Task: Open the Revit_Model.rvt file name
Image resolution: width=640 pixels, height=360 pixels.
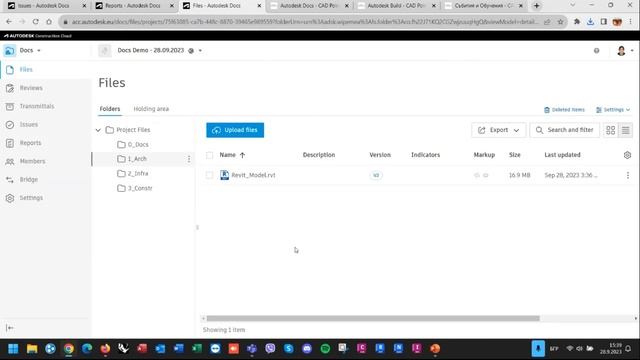Action: [253, 175]
